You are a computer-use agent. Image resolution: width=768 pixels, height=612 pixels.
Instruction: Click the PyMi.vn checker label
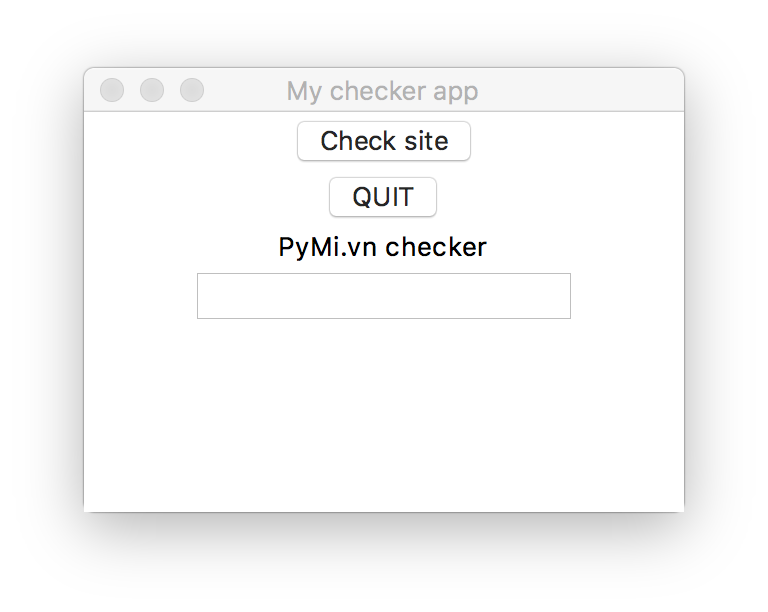pos(383,247)
